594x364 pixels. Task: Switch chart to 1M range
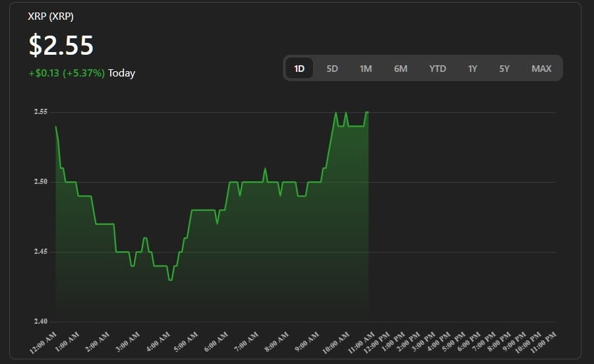(x=366, y=69)
